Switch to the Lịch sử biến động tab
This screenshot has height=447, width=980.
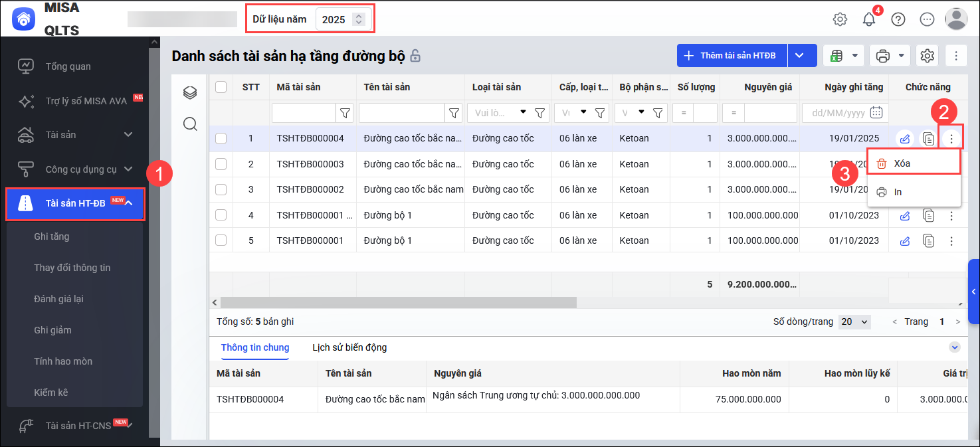click(x=349, y=347)
